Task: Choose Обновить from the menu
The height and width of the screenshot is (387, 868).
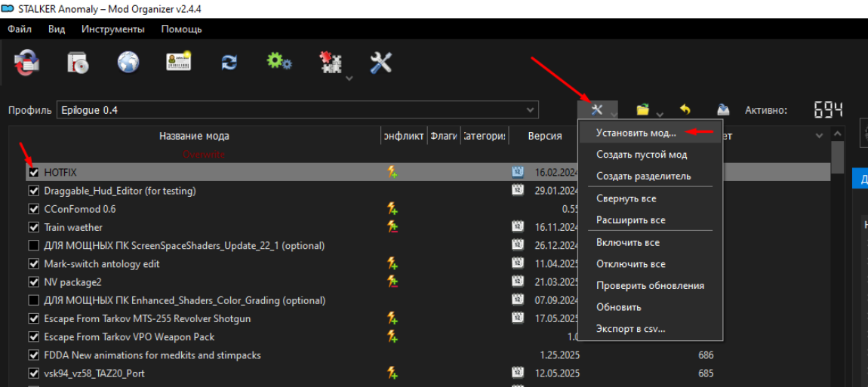Action: [x=651, y=307]
